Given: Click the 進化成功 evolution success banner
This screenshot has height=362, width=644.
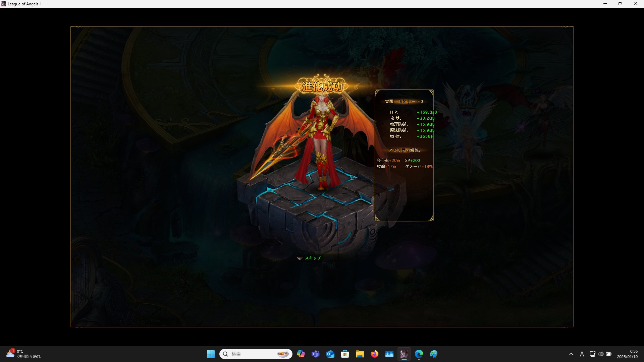Looking at the screenshot, I should (322, 86).
